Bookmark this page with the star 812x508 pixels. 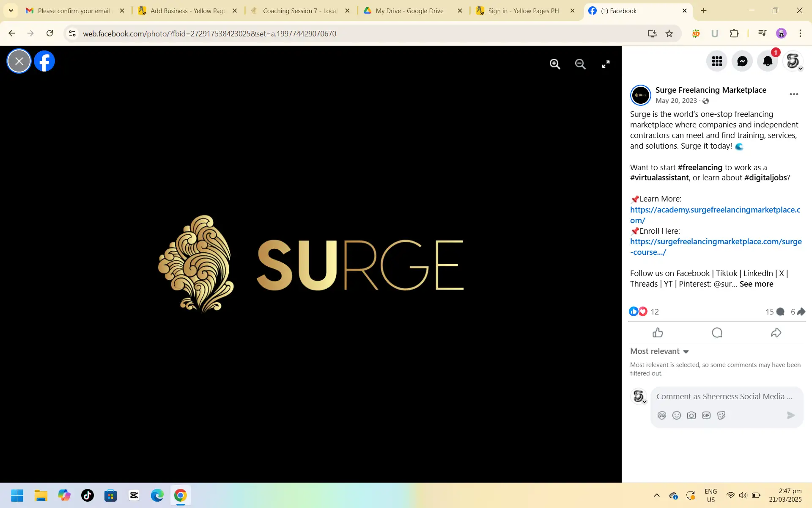tap(669, 33)
